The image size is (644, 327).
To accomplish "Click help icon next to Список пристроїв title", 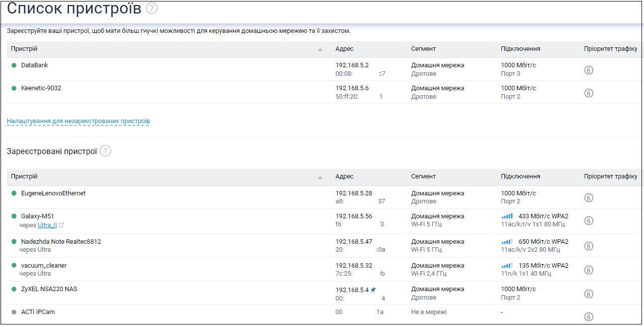I will click(152, 8).
